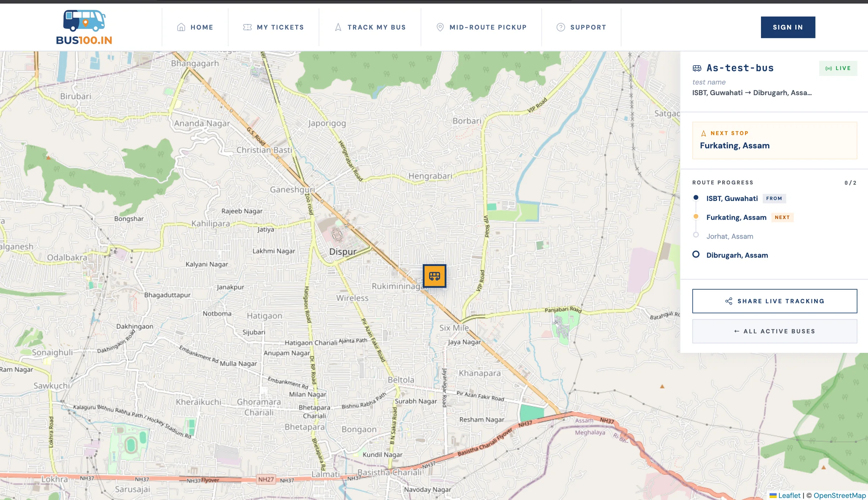Screen dimensions: 868x500
Task: Click the LIVE status badge
Action: [x=838, y=68]
